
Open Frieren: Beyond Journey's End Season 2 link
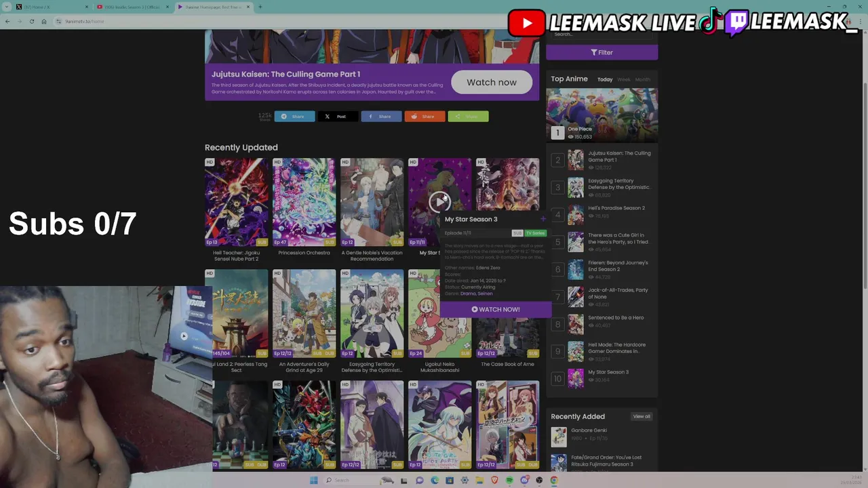tap(618, 266)
